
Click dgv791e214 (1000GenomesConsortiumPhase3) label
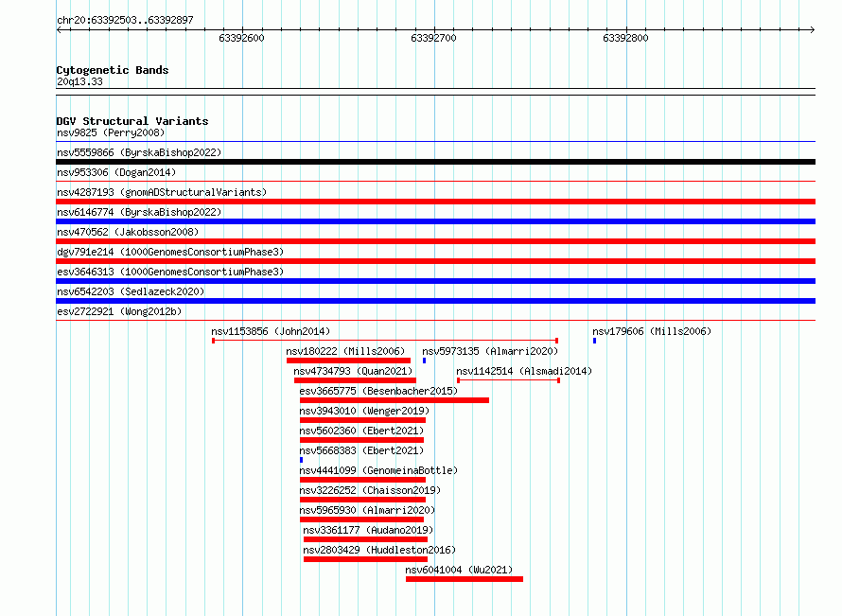170,252
